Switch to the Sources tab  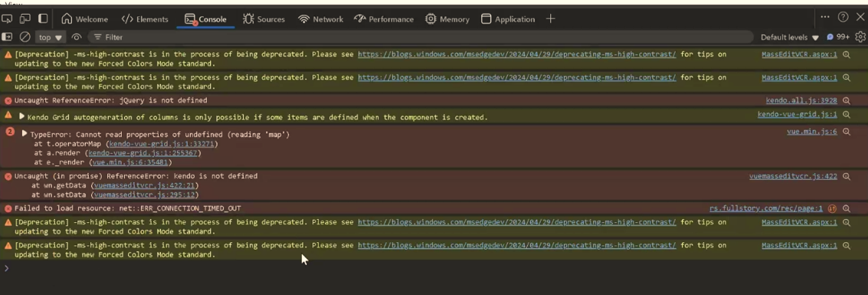(264, 19)
